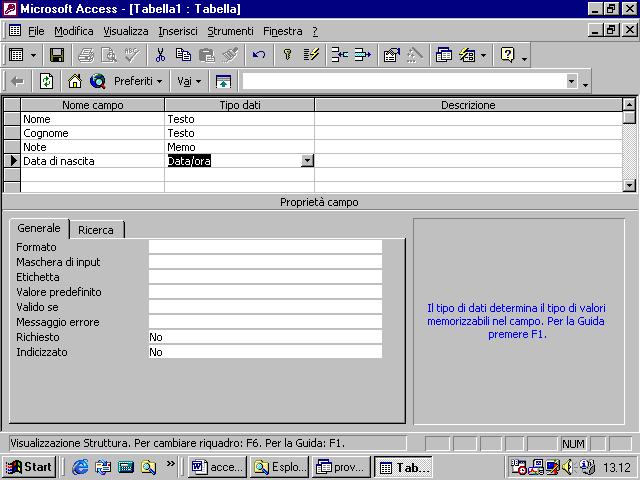Click the Formato property field

pyautogui.click(x=265, y=247)
